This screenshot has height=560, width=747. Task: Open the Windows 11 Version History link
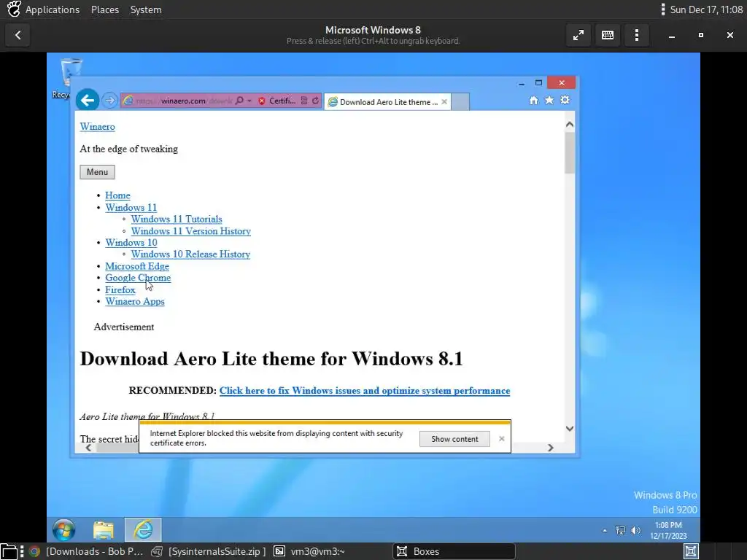pyautogui.click(x=191, y=231)
